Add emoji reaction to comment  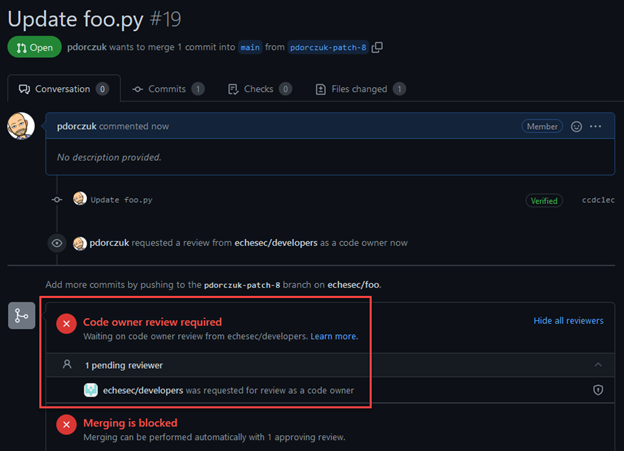click(x=576, y=127)
